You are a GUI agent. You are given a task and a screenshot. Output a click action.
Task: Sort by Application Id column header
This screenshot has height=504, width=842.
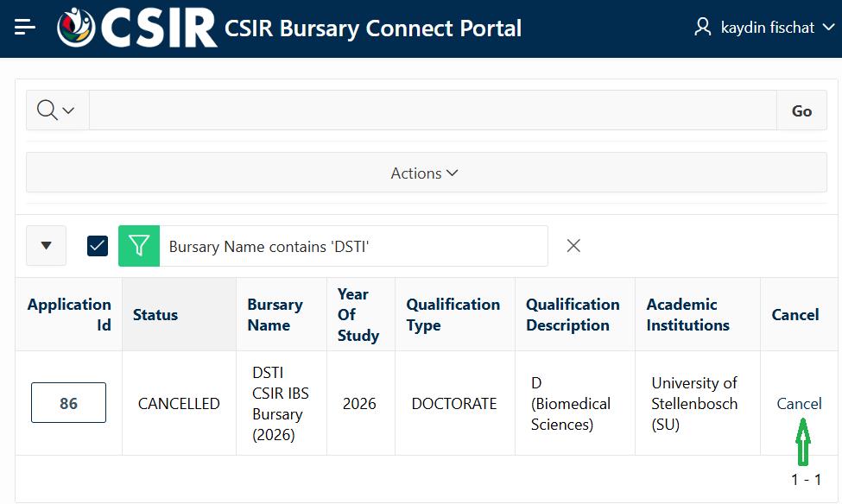click(69, 314)
